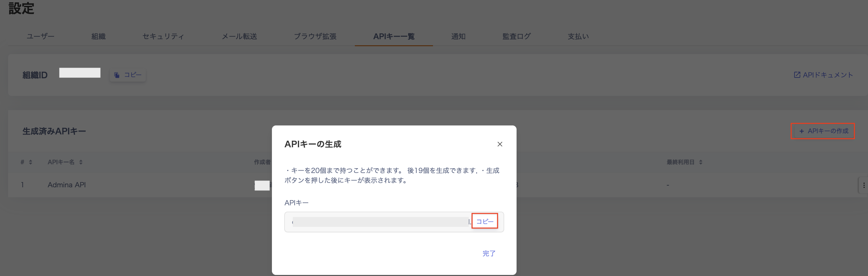Click the 設定 page title
This screenshot has width=868, height=276.
(x=21, y=8)
